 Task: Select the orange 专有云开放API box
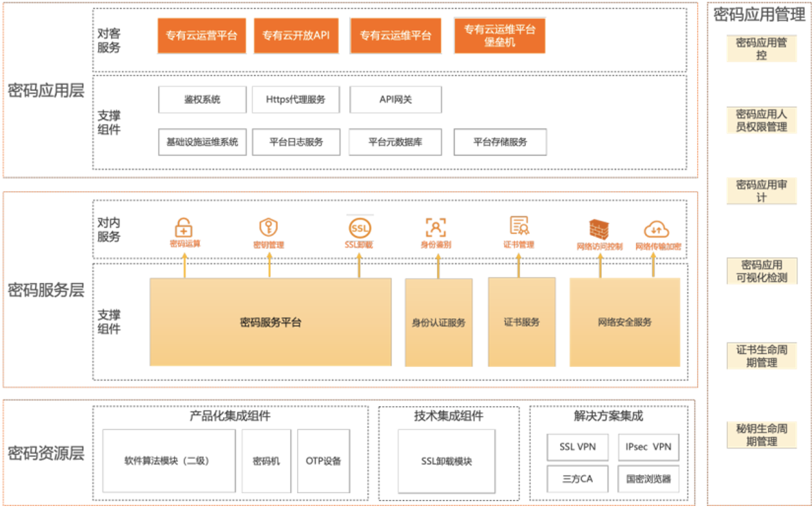[x=296, y=36]
